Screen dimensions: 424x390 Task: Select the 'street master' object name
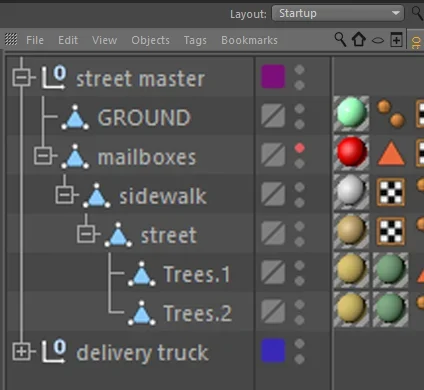point(140,79)
